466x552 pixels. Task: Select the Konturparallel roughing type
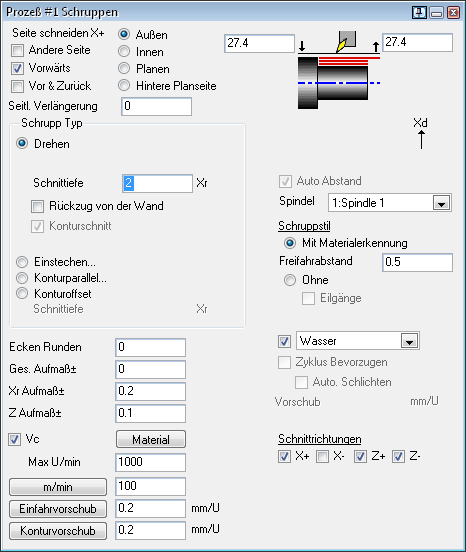tap(22, 278)
